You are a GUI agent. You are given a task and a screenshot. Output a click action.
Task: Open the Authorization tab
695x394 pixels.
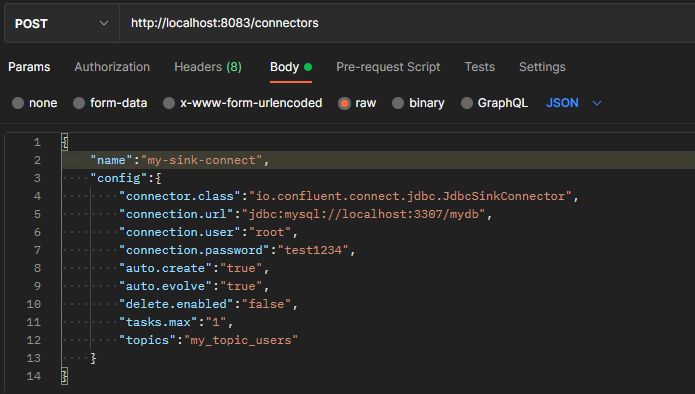pyautogui.click(x=112, y=67)
